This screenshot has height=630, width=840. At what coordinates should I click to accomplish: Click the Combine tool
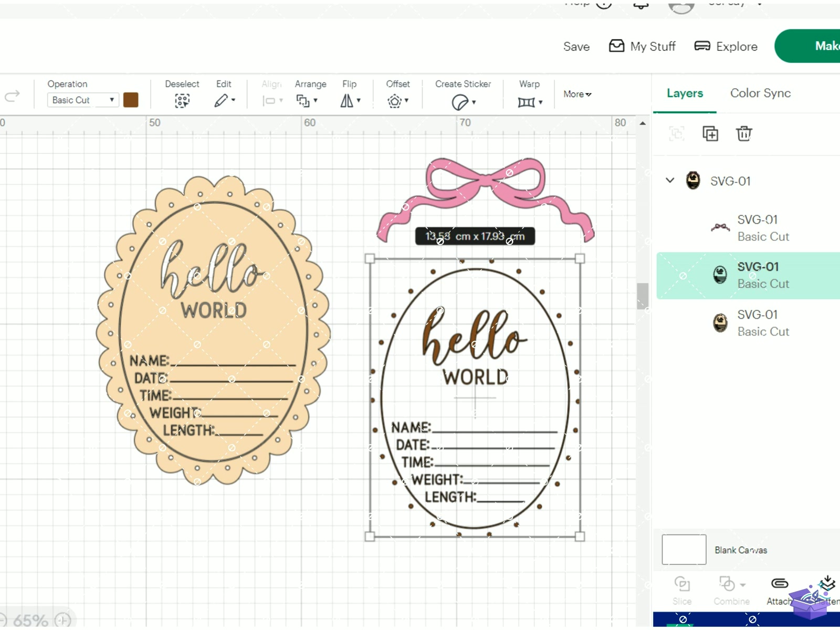tap(731, 591)
